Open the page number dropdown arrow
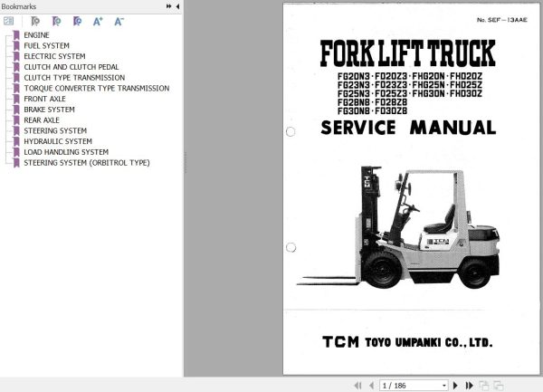 point(444,386)
